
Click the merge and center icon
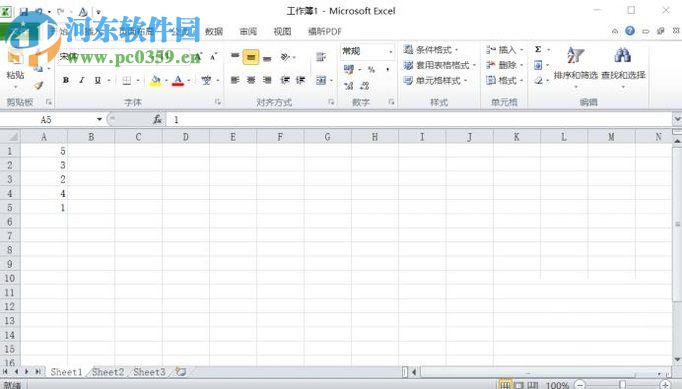click(321, 80)
